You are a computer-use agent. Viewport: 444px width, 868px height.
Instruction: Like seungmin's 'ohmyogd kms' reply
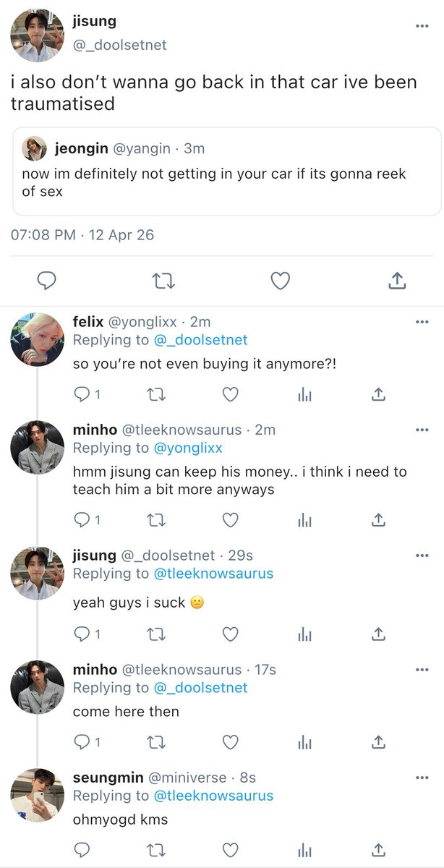[230, 848]
